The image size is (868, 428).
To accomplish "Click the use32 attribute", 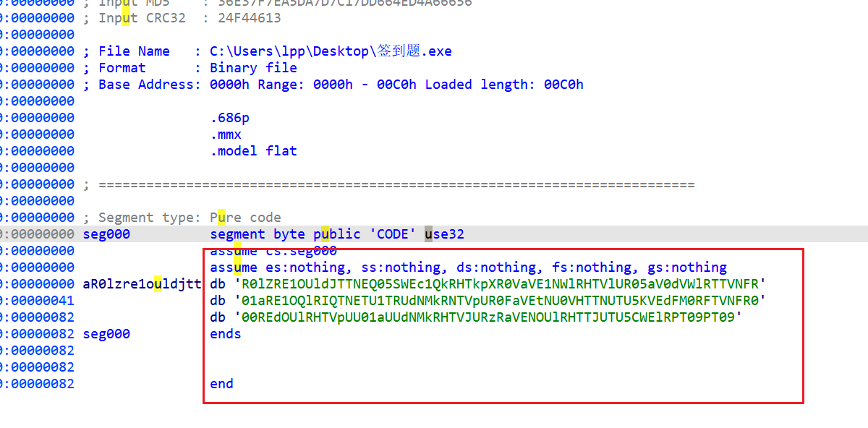I will pos(445,234).
